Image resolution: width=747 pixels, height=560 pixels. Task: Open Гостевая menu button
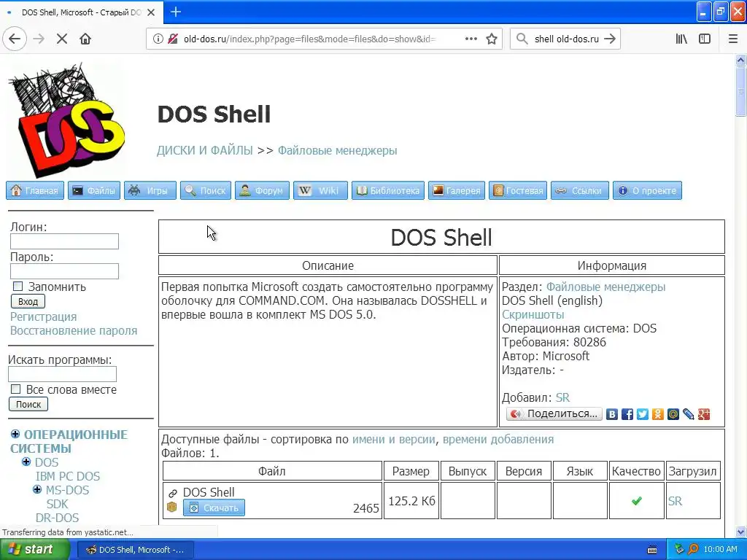tap(518, 190)
